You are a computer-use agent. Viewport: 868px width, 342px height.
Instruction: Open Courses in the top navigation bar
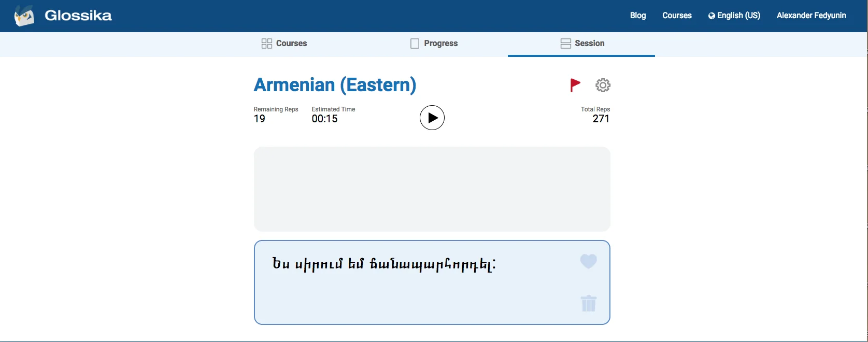677,16
